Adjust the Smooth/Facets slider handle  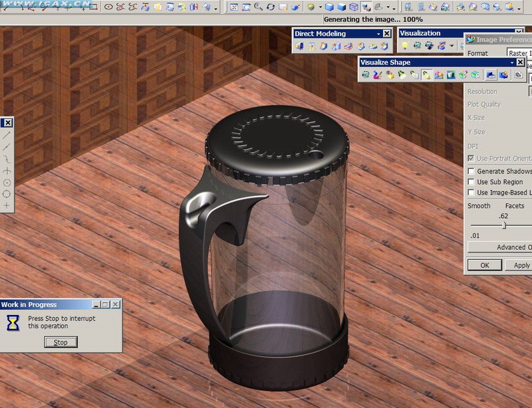tap(504, 225)
